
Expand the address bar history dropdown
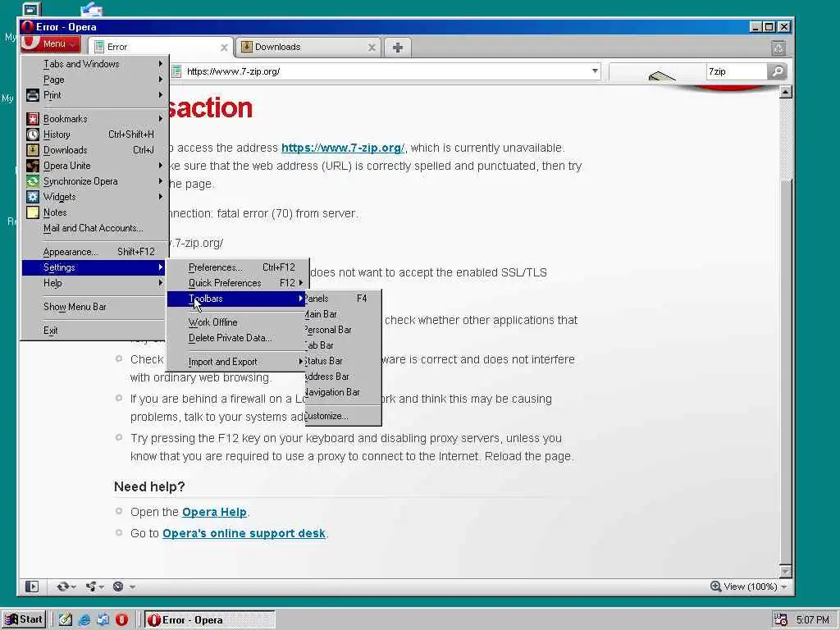point(595,71)
